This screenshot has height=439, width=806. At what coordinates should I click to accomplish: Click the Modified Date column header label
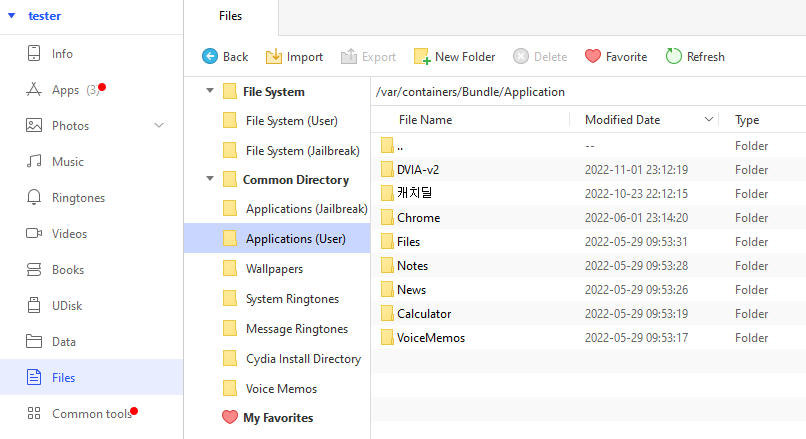tap(622, 120)
